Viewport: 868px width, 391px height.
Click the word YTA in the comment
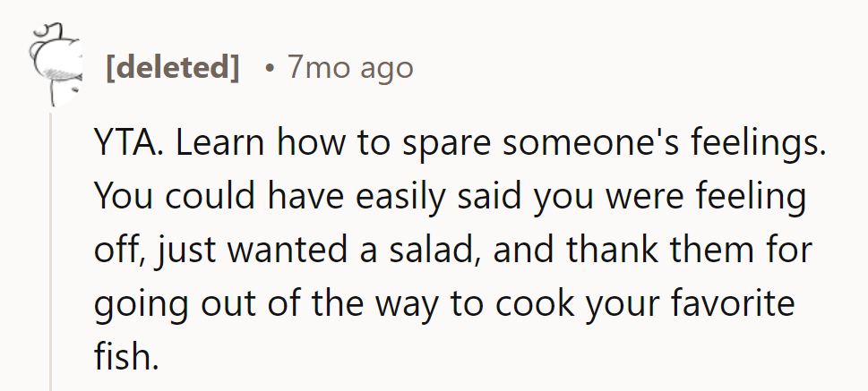tap(125, 145)
